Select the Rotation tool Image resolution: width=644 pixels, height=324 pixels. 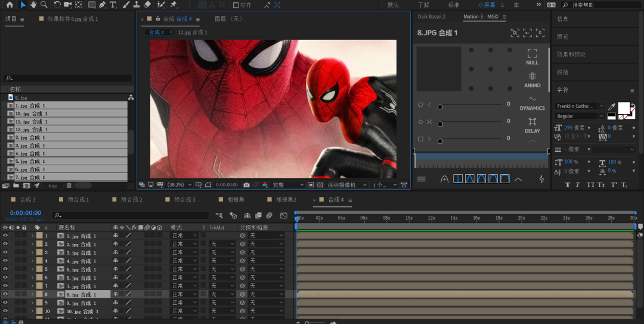57,5
